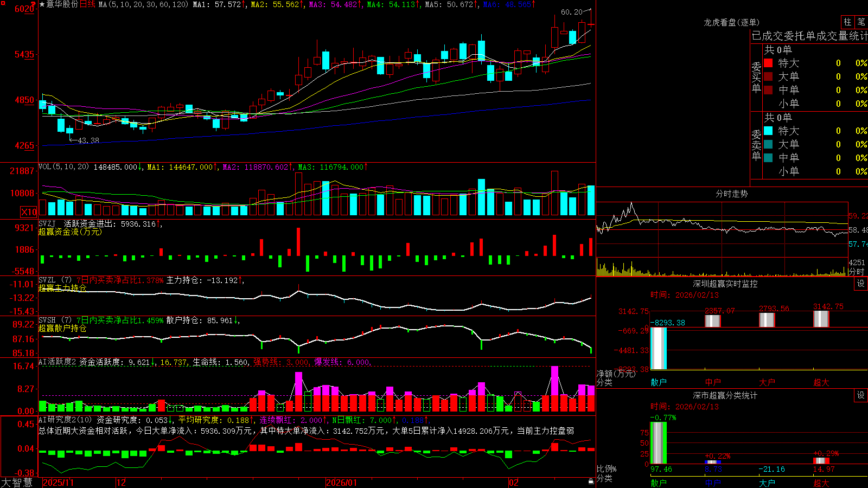Click the 龙虎看盘(逐单) panel title
868x488 pixels.
pos(731,22)
